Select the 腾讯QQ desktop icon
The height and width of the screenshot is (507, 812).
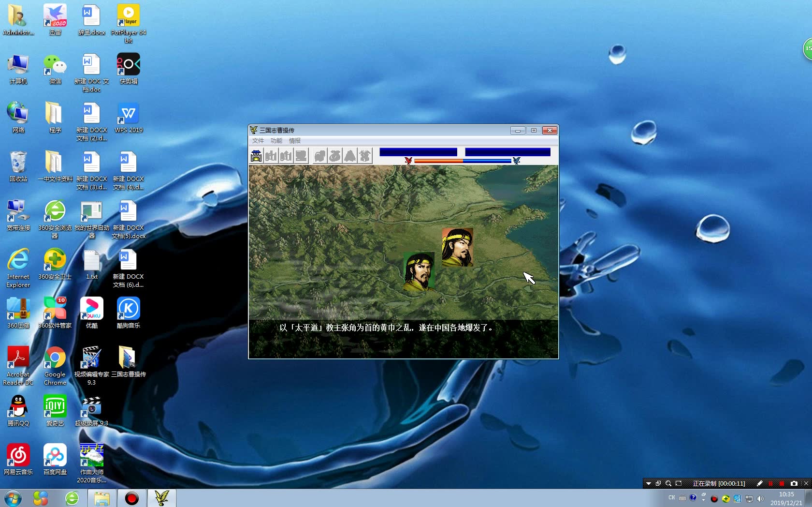(x=18, y=410)
